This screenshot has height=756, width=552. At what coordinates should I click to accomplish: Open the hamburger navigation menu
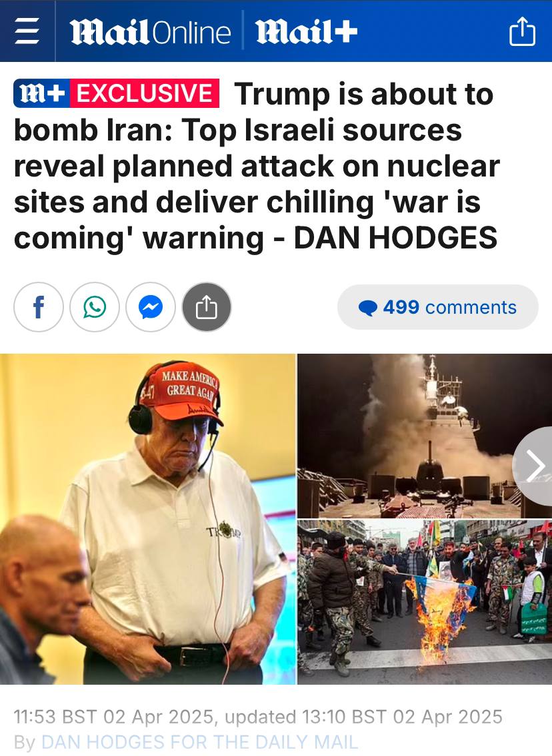click(x=27, y=31)
